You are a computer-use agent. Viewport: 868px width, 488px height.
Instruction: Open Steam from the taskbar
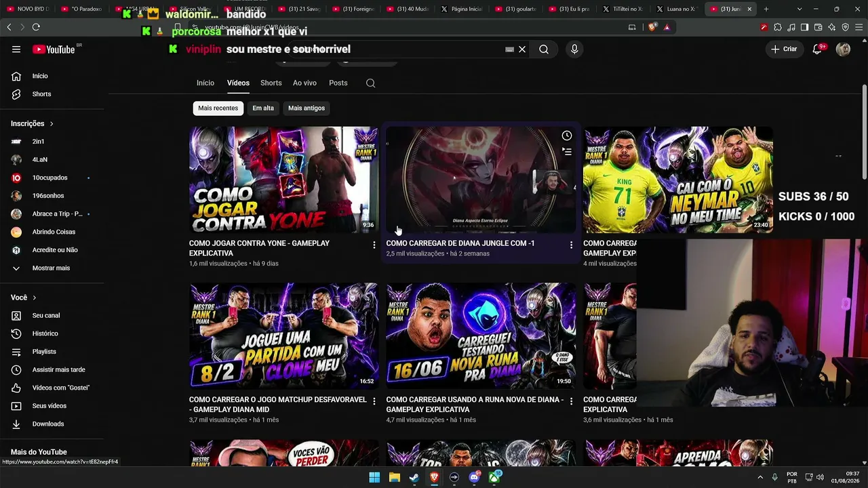coord(414,478)
